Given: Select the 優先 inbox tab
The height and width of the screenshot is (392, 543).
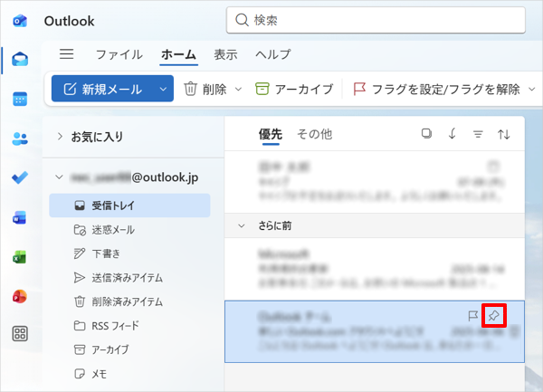Looking at the screenshot, I should [271, 134].
